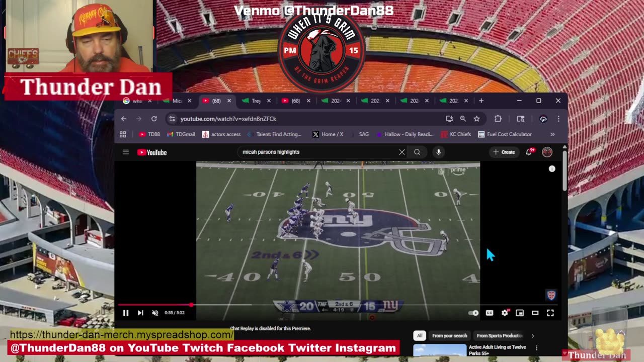Open the Fuel Cost Calculator bookmark
Viewport: 644px width, 362px height.
tap(505, 134)
